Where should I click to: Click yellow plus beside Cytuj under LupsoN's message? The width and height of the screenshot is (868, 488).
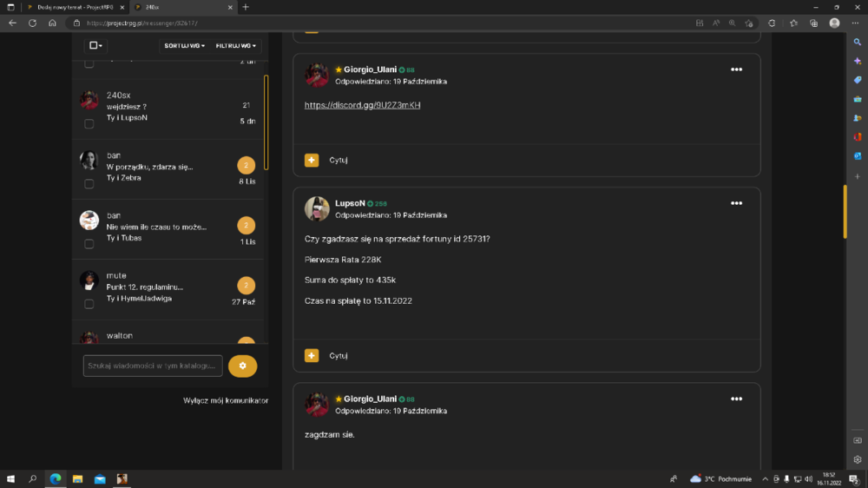(312, 356)
